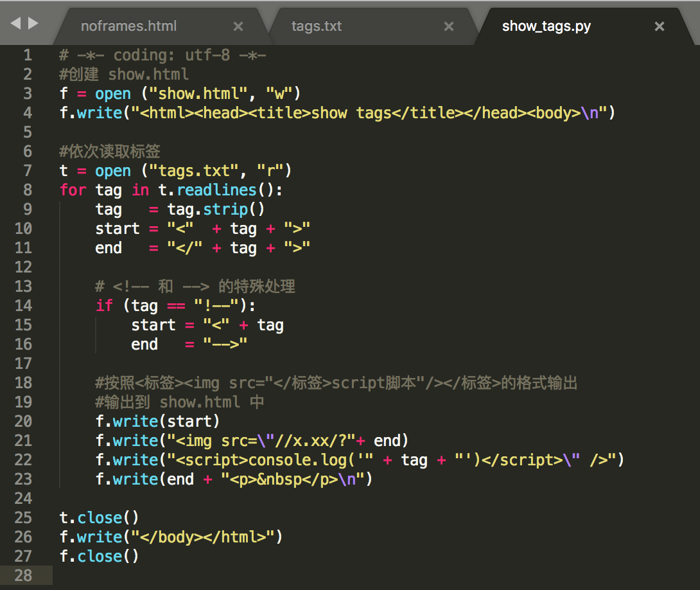Click the "tags.txt" string on line 7
This screenshot has height=590, width=700.
tap(194, 170)
